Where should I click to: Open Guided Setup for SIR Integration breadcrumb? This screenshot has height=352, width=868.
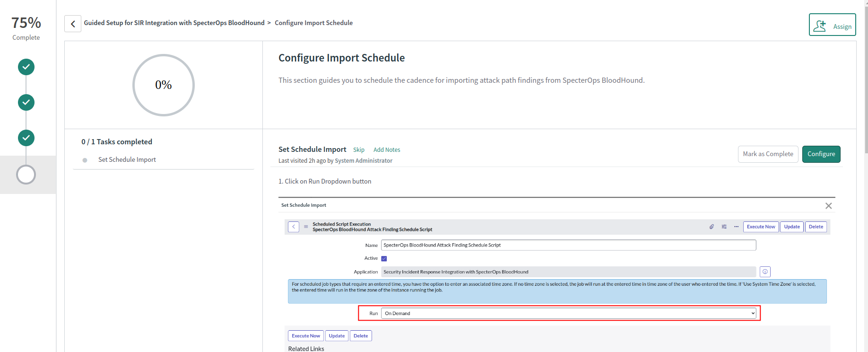point(174,23)
